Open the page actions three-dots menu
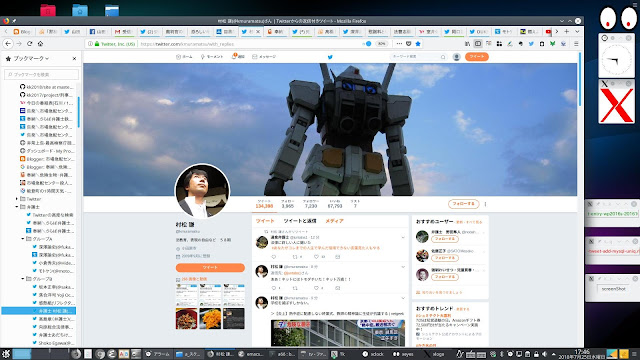640x360 pixels. point(399,44)
